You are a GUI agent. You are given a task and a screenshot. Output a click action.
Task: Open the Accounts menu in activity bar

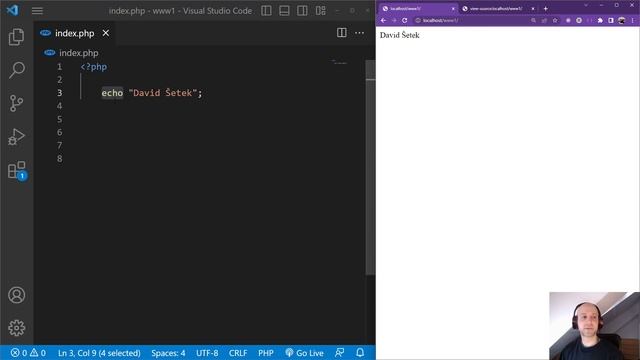(x=16, y=295)
